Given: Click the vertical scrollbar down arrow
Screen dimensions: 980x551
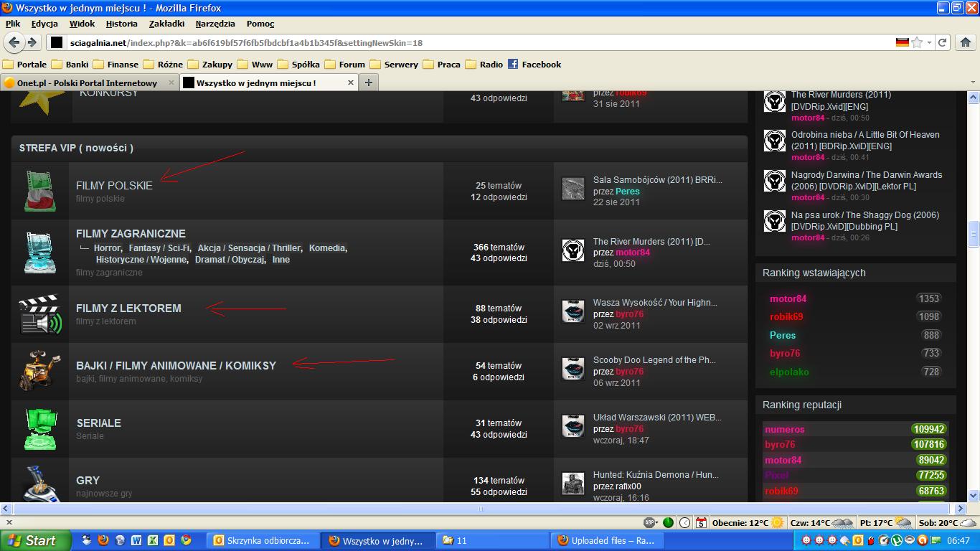Looking at the screenshot, I should tap(974, 495).
